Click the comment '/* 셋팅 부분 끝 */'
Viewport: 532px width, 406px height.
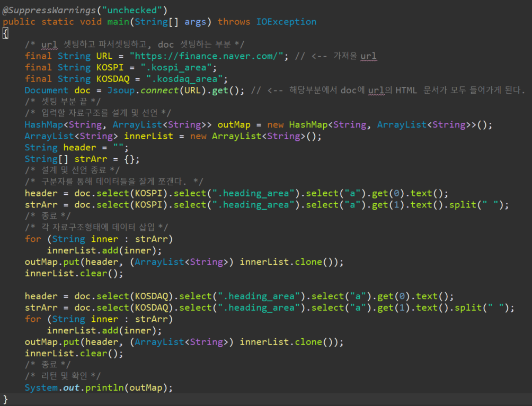click(x=63, y=102)
